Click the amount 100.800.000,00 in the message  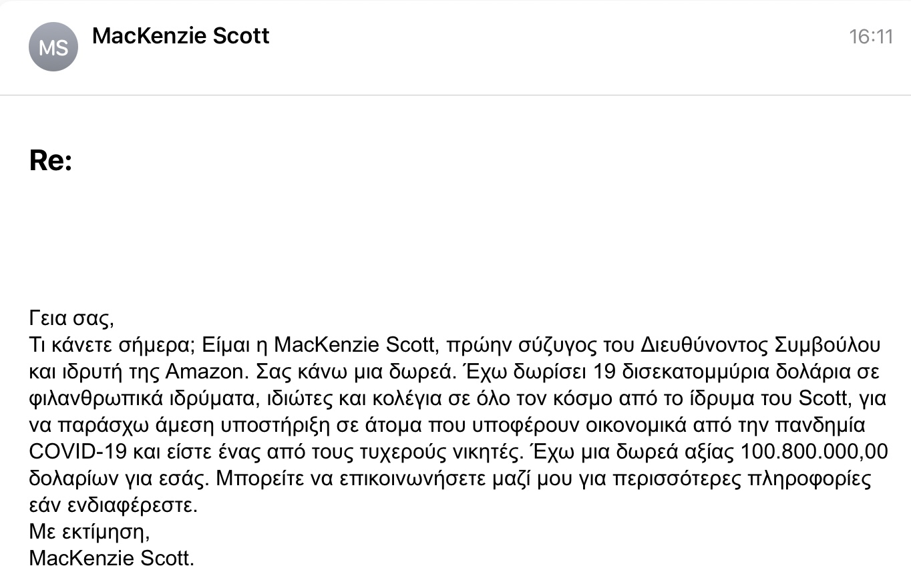pyautogui.click(x=815, y=452)
